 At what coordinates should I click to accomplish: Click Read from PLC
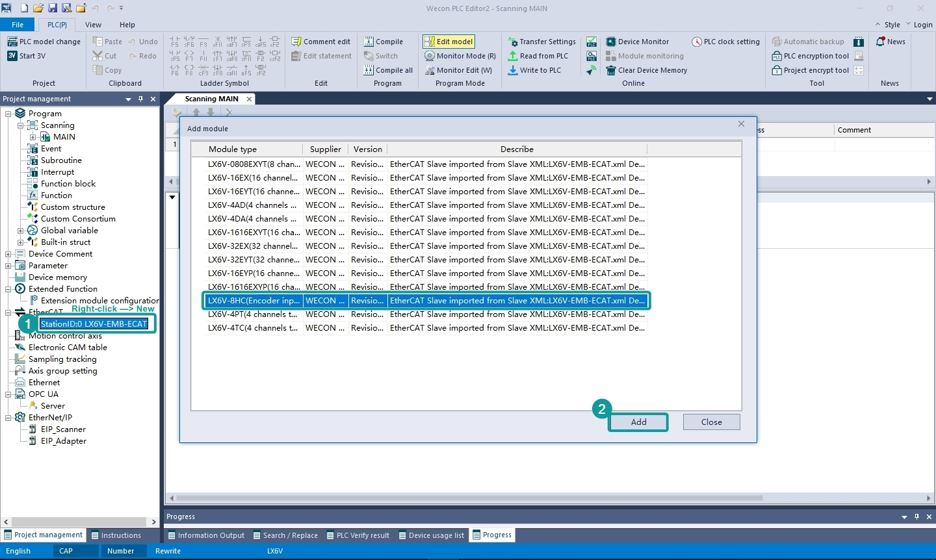[x=538, y=56]
